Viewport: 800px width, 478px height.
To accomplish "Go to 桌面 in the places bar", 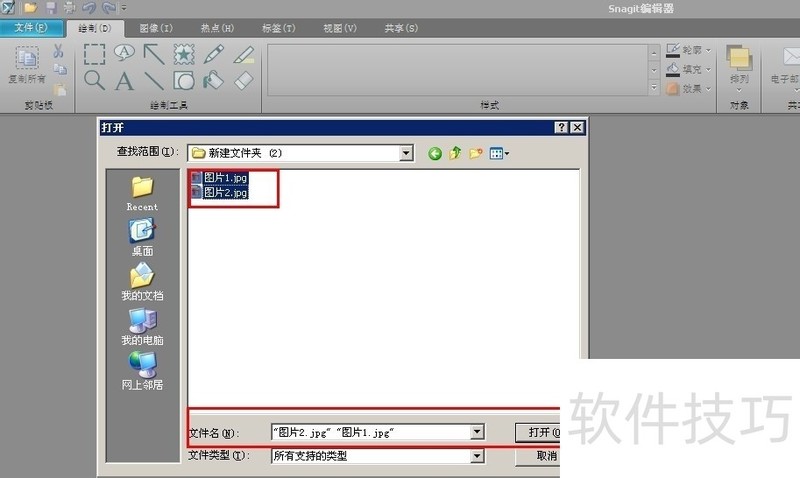I will coord(142,237).
